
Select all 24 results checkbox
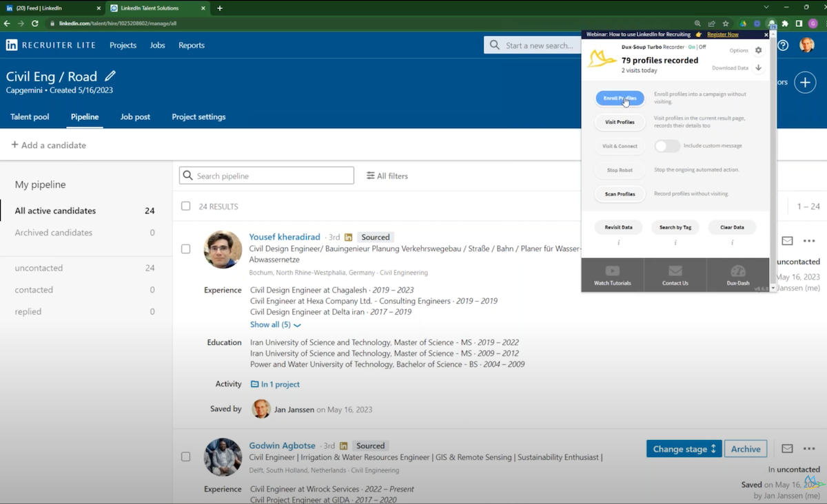click(x=185, y=206)
